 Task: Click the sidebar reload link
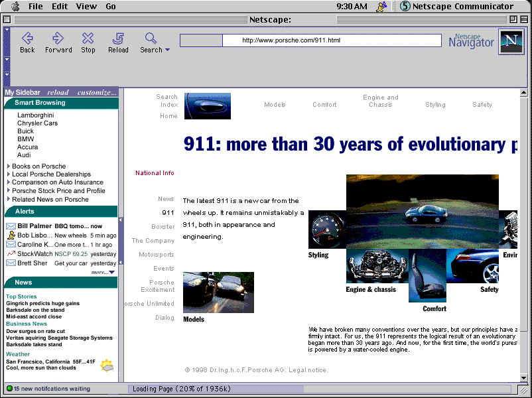[58, 92]
